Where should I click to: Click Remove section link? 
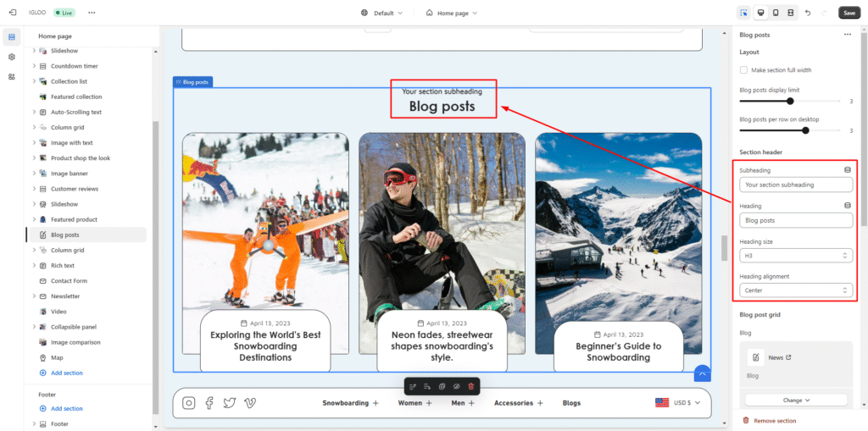point(774,421)
